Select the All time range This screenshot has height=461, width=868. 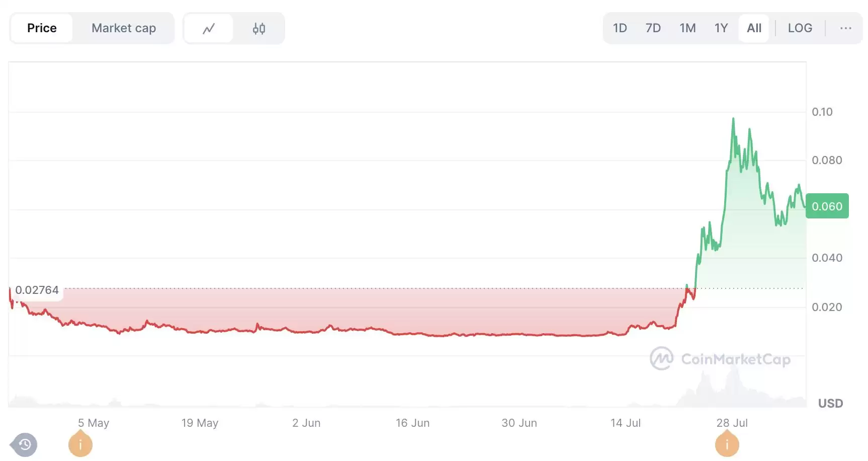[754, 28]
